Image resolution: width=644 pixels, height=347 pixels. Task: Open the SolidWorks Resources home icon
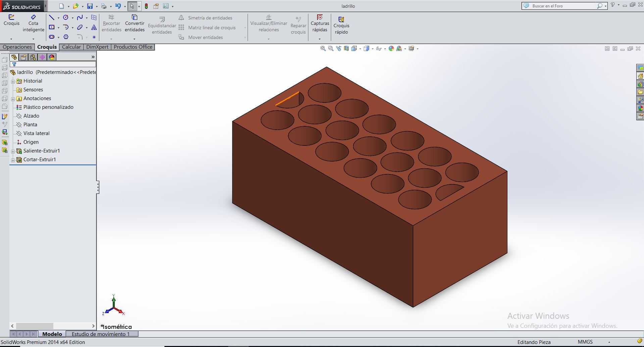[x=640, y=76]
